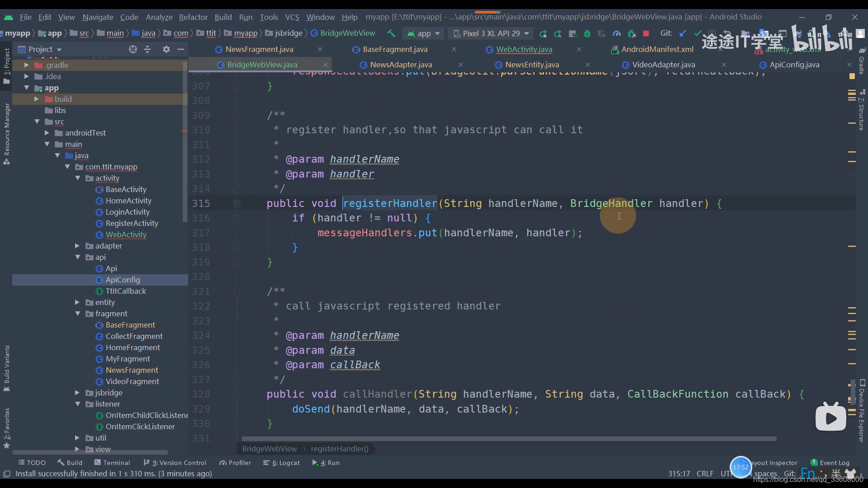Expand the jsbridge package node
The height and width of the screenshot is (488, 868).
[77, 393]
